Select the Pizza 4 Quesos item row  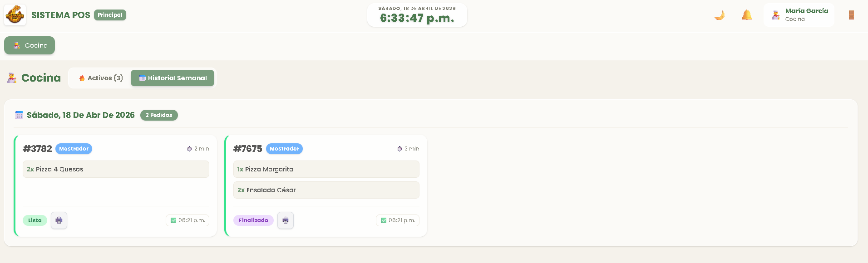click(x=116, y=169)
